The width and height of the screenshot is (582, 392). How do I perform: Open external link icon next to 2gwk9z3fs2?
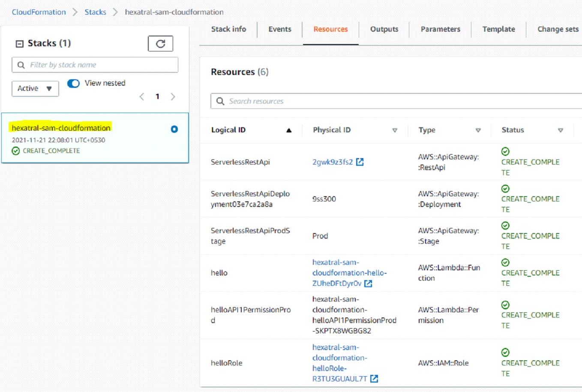pyautogui.click(x=360, y=162)
